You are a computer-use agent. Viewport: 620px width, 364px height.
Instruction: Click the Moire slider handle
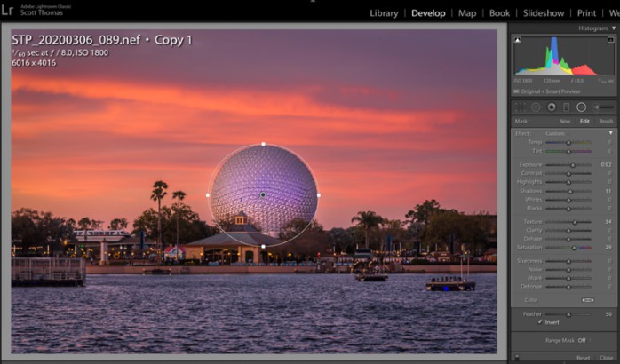point(568,278)
